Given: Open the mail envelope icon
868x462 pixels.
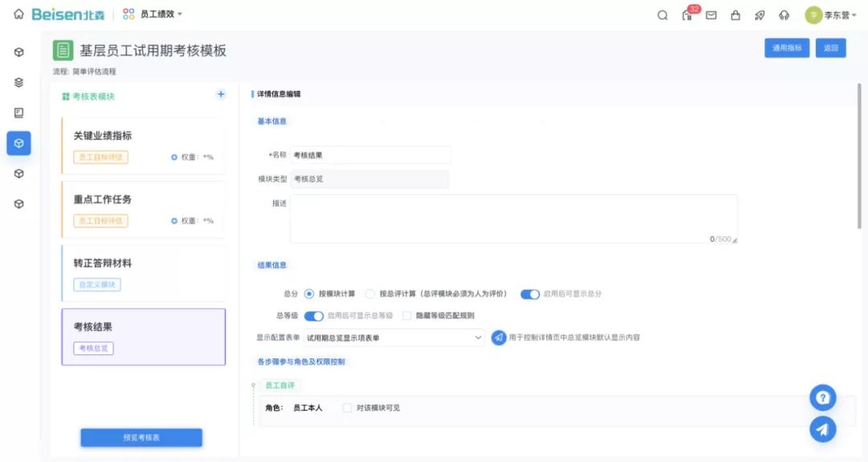Looking at the screenshot, I should [711, 14].
